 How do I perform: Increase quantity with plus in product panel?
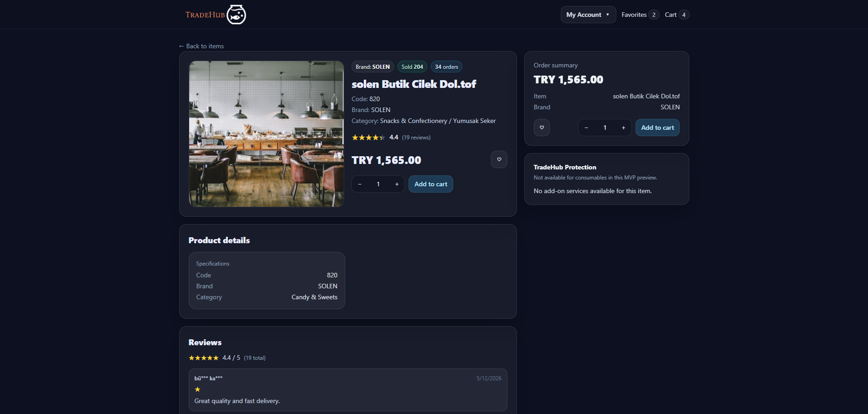tap(397, 184)
